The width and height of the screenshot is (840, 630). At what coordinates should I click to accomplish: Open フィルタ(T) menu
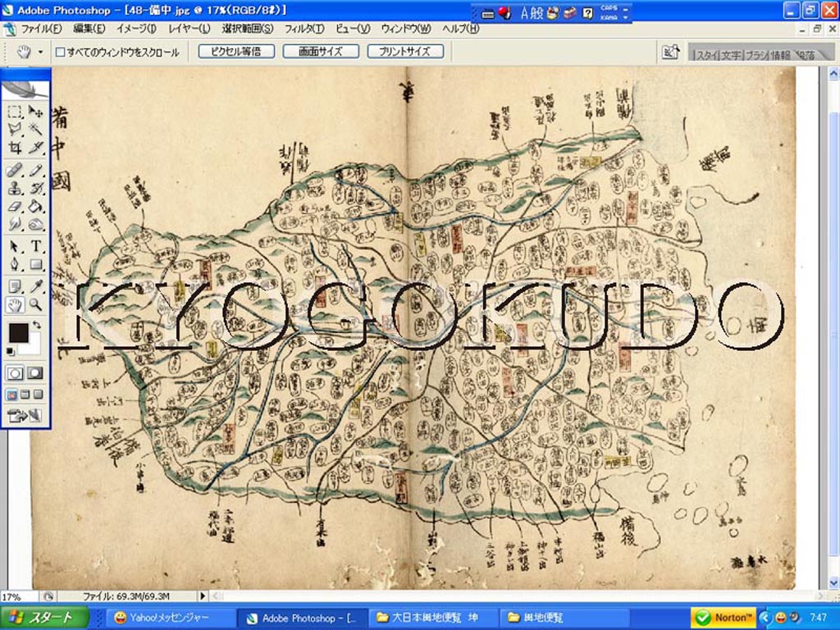click(304, 29)
